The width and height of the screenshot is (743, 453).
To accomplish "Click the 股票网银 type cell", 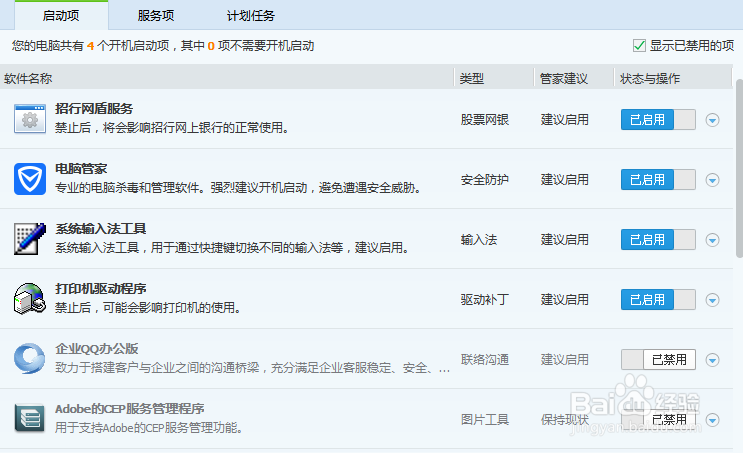I will [485, 119].
